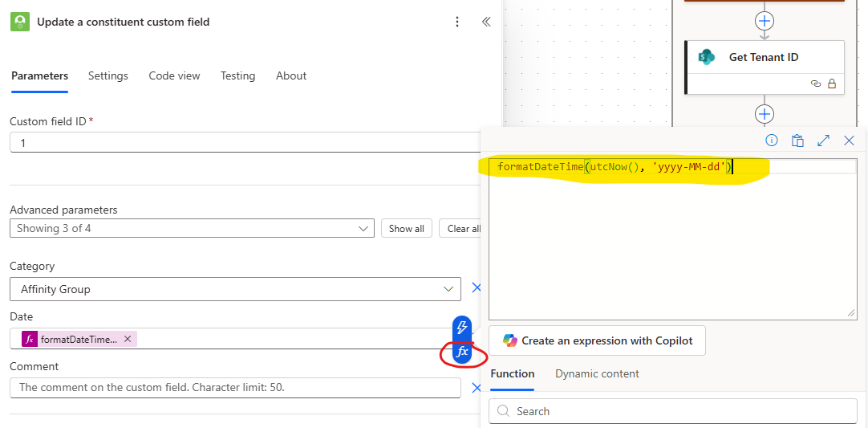Click the Show all button
The width and height of the screenshot is (868, 428).
click(406, 228)
